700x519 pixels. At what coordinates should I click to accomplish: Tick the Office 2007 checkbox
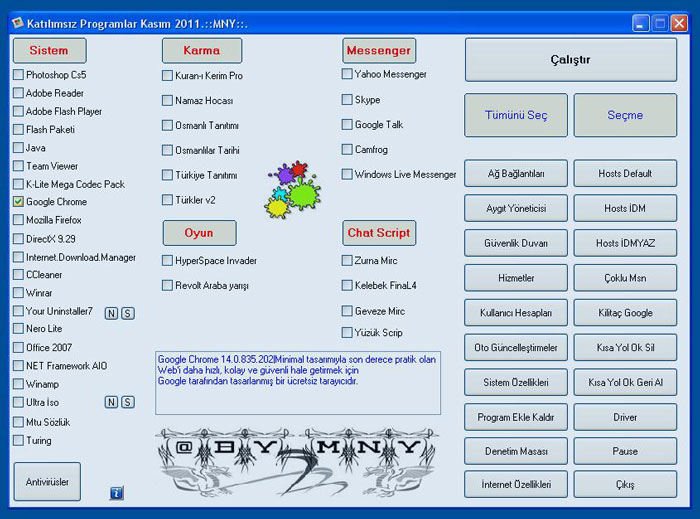tap(18, 347)
